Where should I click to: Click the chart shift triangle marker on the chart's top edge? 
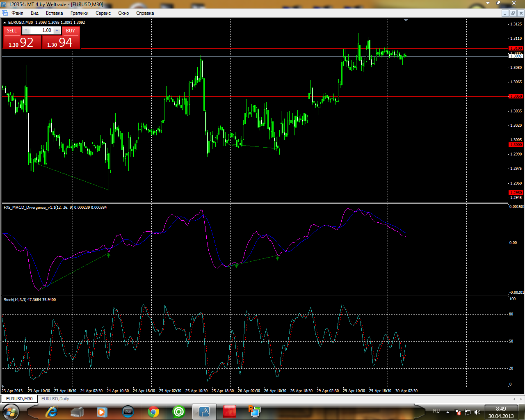pos(406,20)
